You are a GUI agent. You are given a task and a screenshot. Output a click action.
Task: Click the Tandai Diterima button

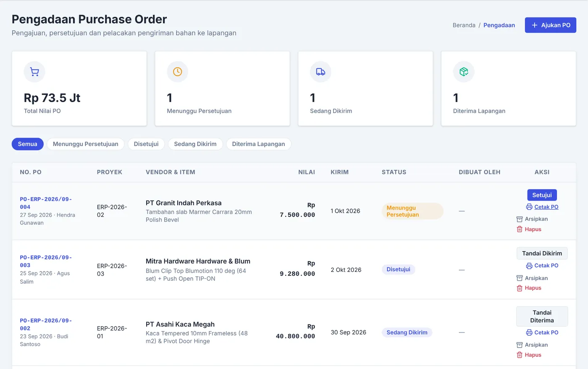[x=542, y=316]
